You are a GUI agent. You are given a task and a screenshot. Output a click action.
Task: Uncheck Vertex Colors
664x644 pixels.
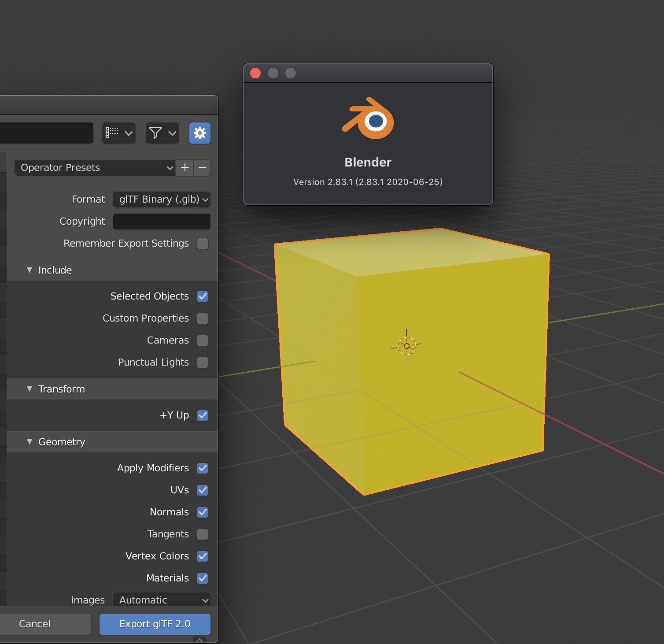click(203, 556)
